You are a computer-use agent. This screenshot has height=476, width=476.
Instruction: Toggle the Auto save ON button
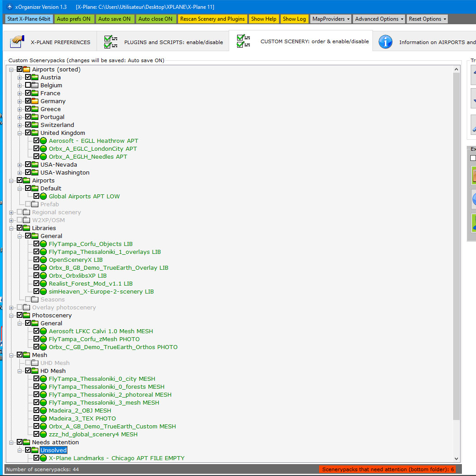click(x=115, y=19)
